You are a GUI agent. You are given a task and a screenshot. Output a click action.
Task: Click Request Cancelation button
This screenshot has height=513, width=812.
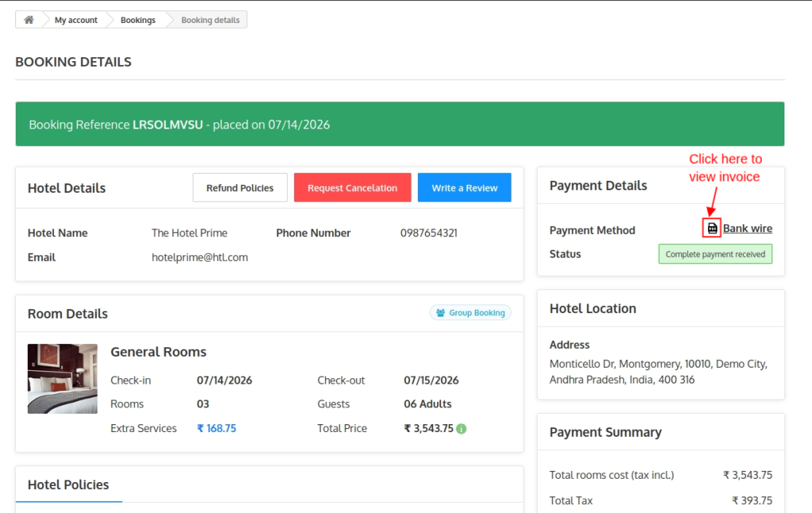pos(353,187)
